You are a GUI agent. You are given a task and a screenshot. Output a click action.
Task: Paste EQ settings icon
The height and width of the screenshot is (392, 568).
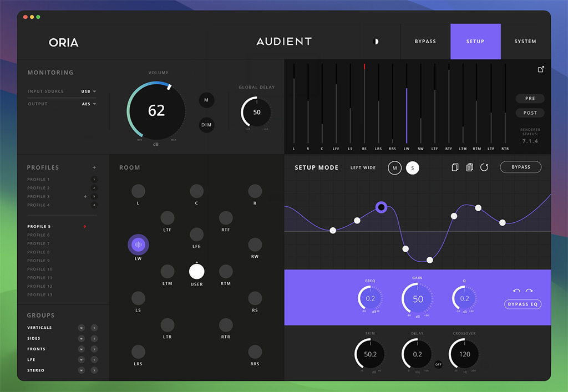(469, 167)
